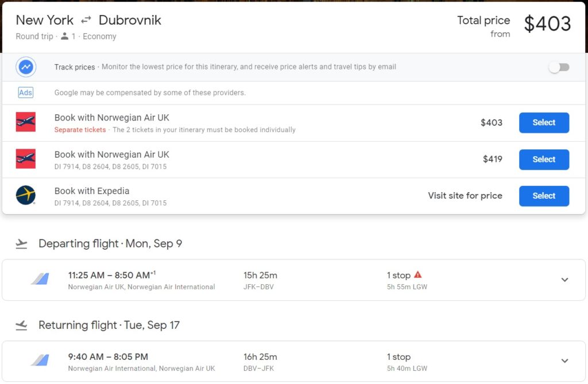Click the red Separate tickets label

(x=80, y=130)
